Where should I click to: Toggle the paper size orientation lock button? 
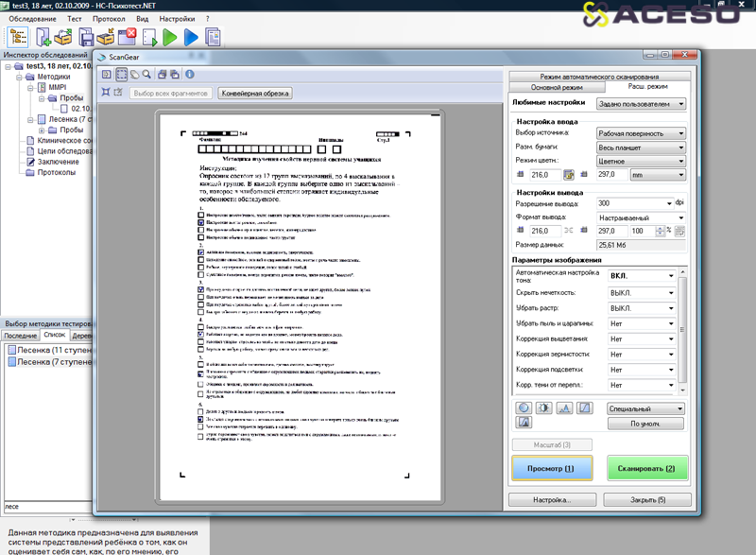[x=569, y=175]
